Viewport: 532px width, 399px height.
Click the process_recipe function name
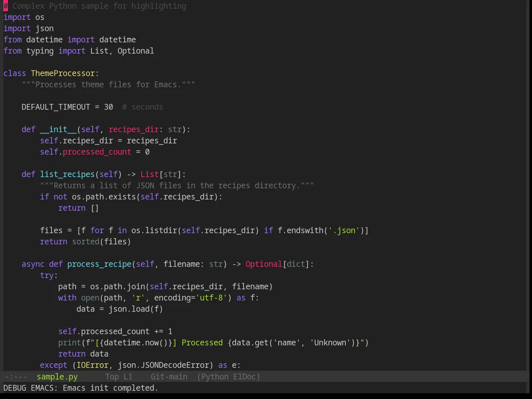click(99, 264)
